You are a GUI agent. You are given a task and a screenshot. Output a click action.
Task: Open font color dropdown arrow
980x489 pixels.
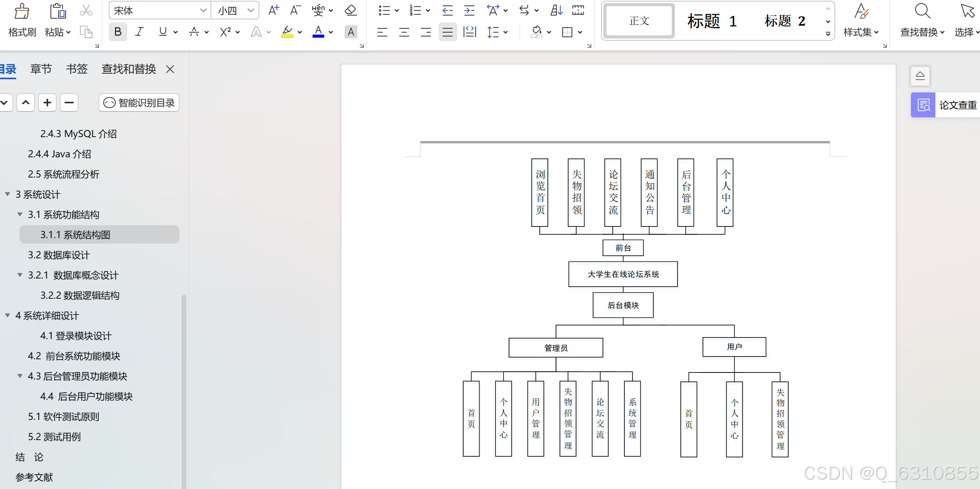point(331,32)
